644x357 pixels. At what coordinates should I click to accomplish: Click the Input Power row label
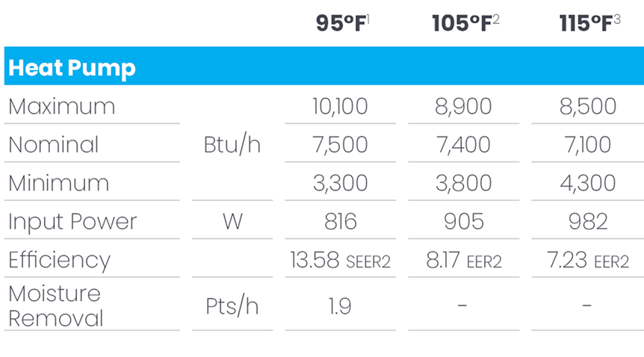pyautogui.click(x=72, y=222)
